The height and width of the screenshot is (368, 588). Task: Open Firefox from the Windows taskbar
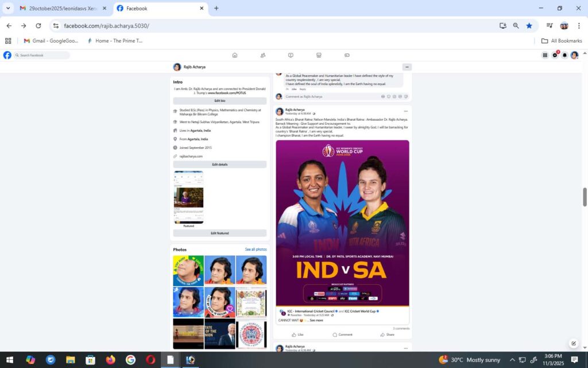(110, 360)
